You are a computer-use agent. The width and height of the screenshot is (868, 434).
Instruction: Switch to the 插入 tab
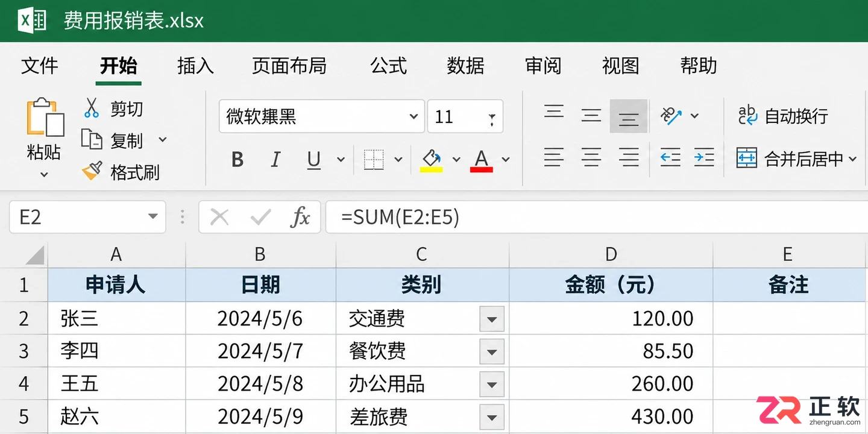[x=195, y=65]
